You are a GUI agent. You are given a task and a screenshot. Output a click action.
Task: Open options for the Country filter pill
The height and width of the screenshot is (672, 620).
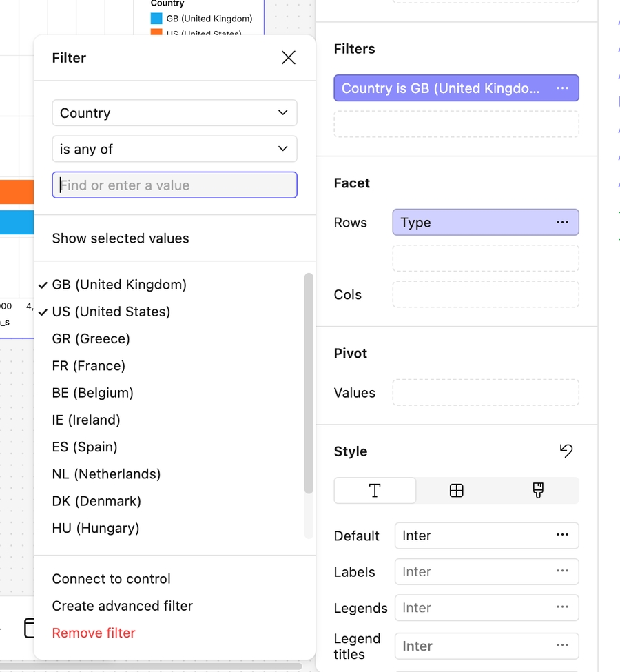[x=562, y=88]
